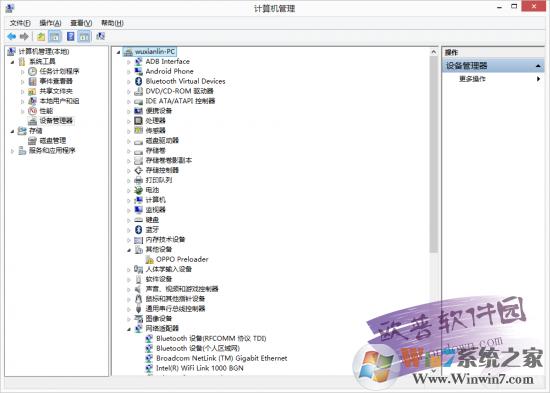Image resolution: width=550 pixels, height=393 pixels.
Task: Select Bluetooth 设备(个人区域网)
Action: coord(198,348)
